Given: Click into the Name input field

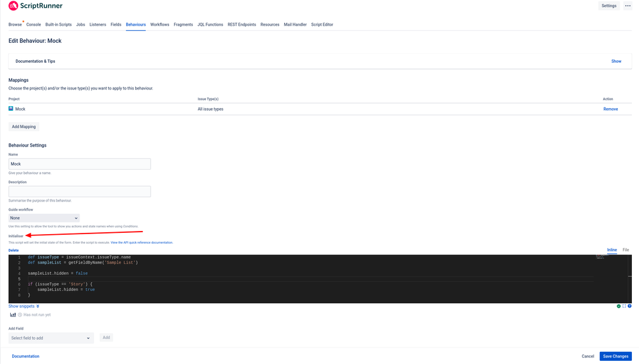Looking at the screenshot, I should tap(79, 164).
